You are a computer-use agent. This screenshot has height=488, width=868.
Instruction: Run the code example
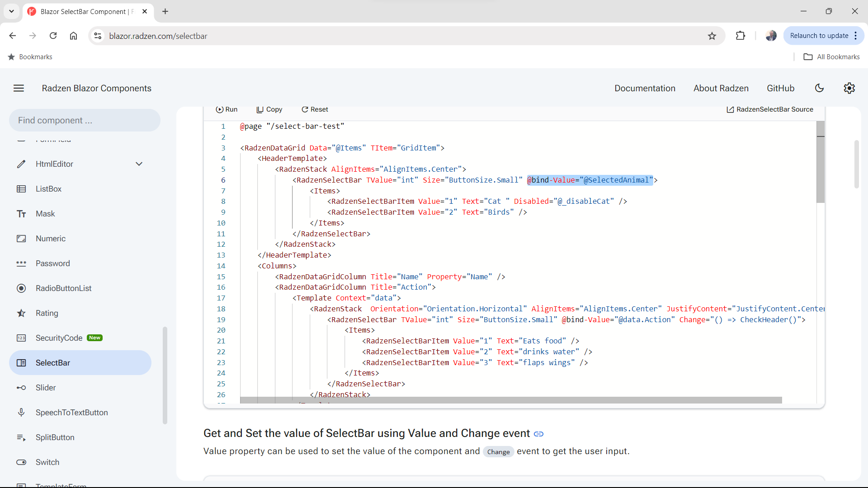click(x=226, y=109)
